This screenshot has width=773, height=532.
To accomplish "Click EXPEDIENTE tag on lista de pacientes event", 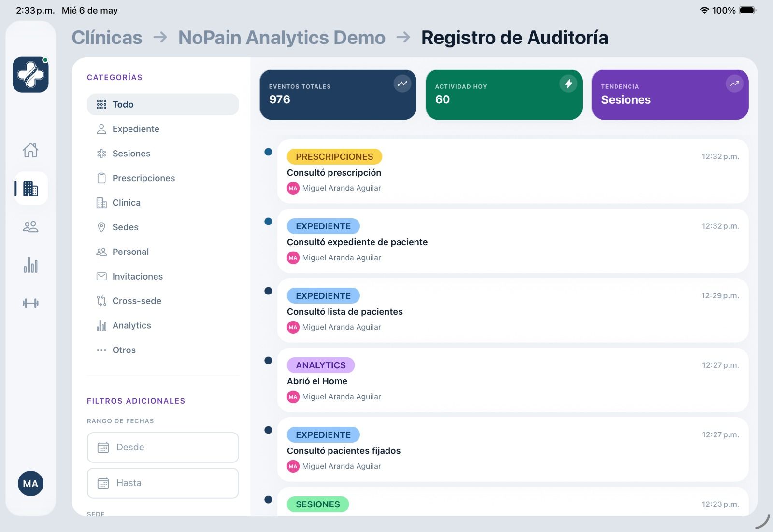I will pos(323,296).
